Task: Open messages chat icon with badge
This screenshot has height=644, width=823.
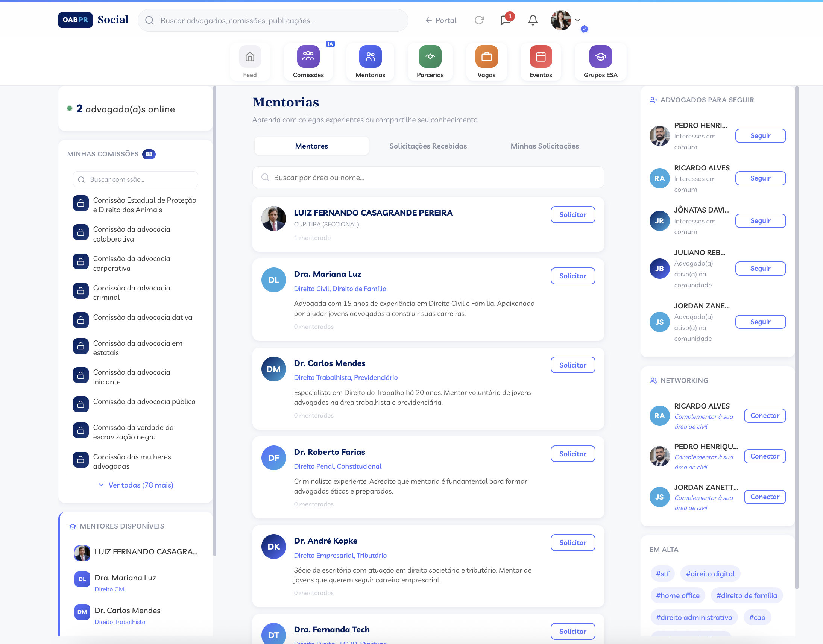Action: (x=506, y=20)
